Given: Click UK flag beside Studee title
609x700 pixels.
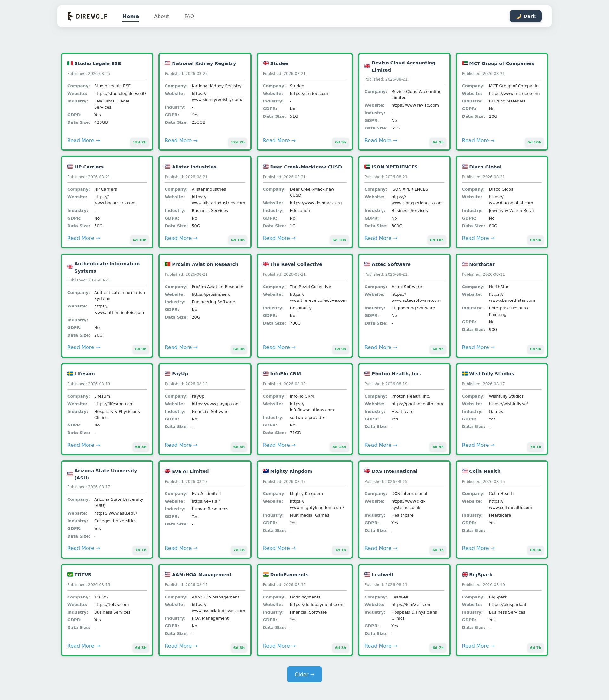Looking at the screenshot, I should click(x=266, y=63).
